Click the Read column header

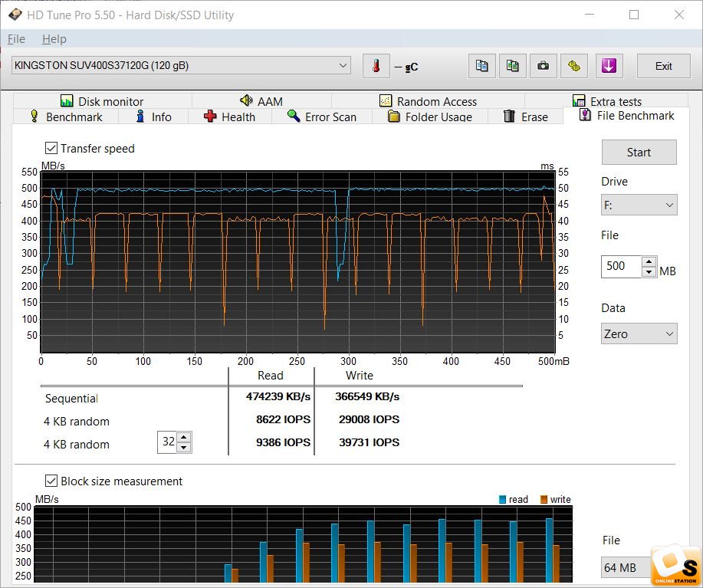pos(271,375)
